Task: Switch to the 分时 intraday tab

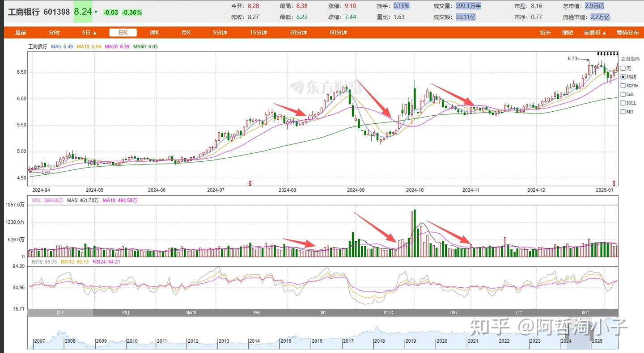Action: click(x=54, y=33)
